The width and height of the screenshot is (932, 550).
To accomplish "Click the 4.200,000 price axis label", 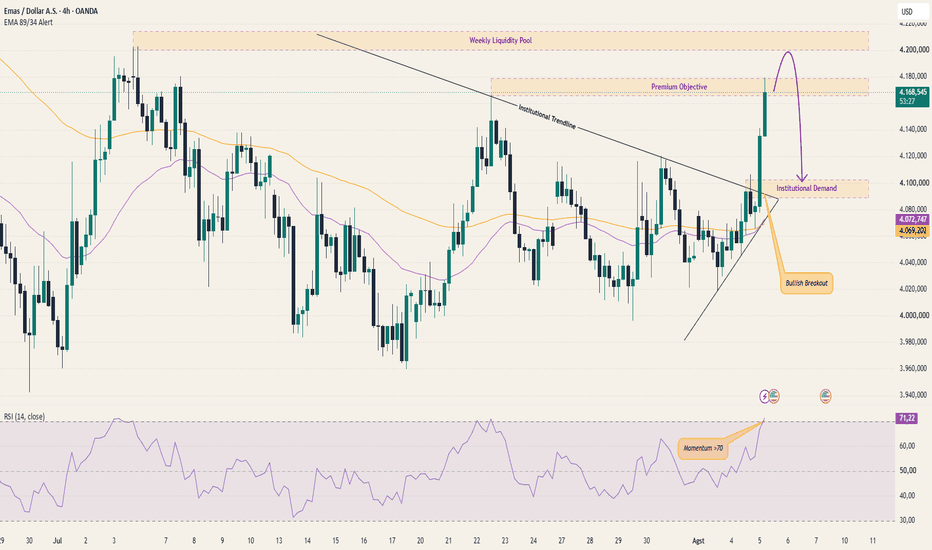I will (x=913, y=50).
